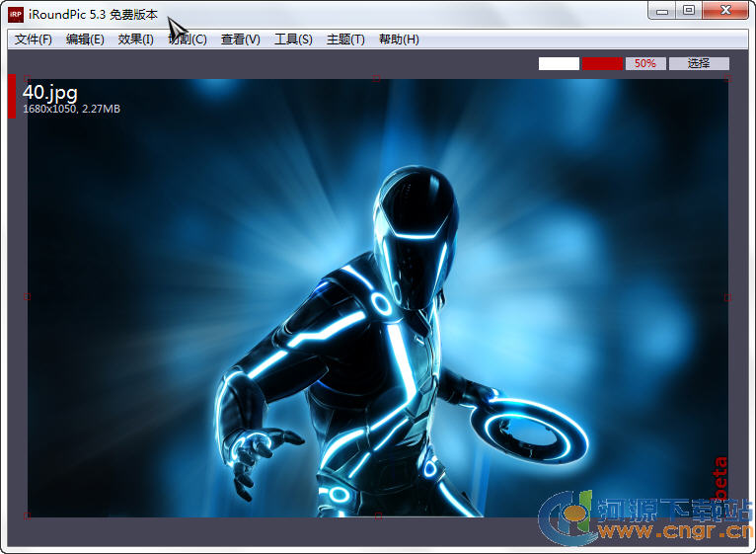Image resolution: width=756 pixels, height=554 pixels.
Task: Open the 查看(V) menu
Action: click(240, 40)
